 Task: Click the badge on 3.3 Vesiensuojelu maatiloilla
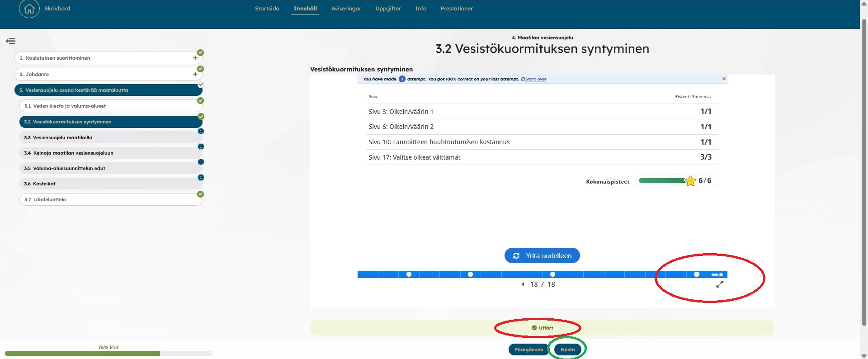(201, 131)
